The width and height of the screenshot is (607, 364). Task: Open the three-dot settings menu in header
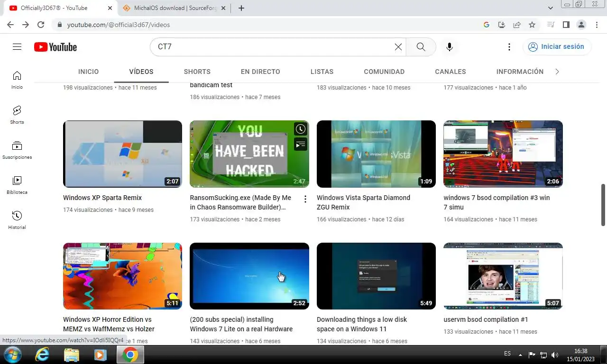[509, 47]
